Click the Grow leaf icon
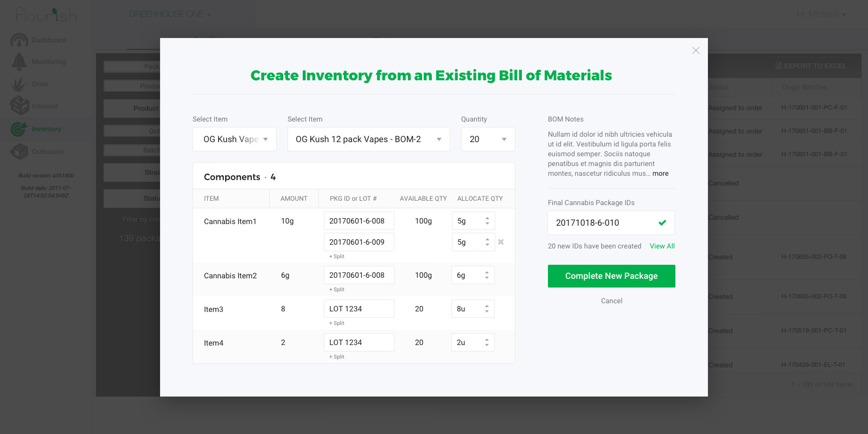This screenshot has height=434, width=868. click(19, 84)
